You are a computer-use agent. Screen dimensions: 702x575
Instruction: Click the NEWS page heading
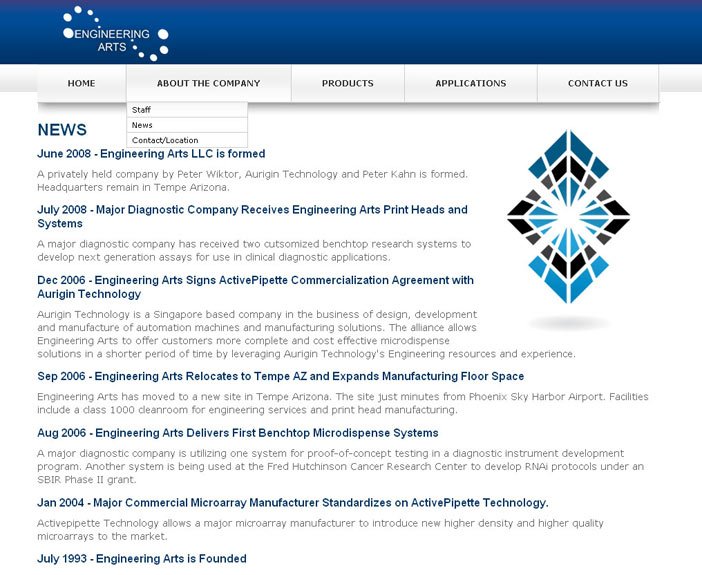pos(62,130)
